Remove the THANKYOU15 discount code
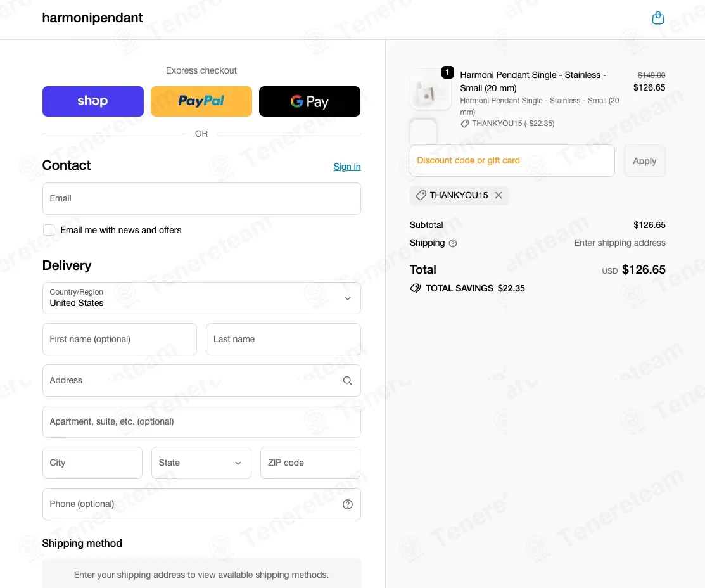 point(499,195)
